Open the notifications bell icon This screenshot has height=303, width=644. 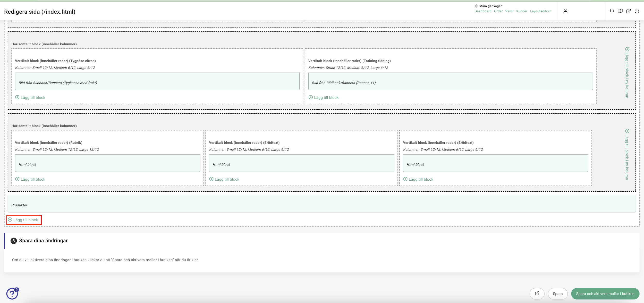[x=612, y=11]
